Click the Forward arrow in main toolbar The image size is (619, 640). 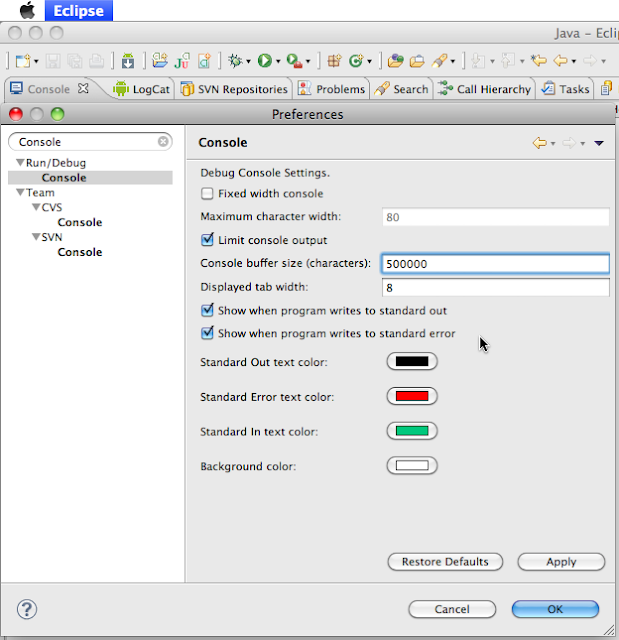click(590, 61)
